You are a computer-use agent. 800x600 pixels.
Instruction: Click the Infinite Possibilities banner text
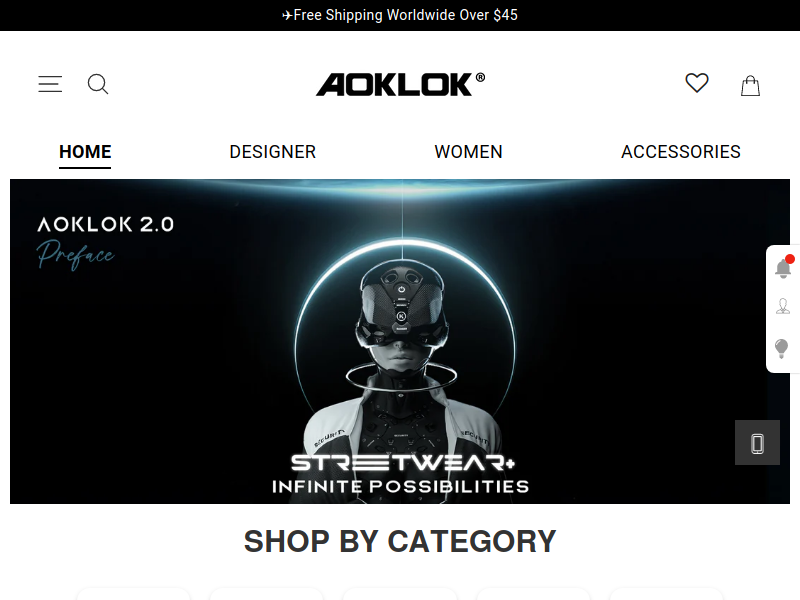pyautogui.click(x=401, y=486)
